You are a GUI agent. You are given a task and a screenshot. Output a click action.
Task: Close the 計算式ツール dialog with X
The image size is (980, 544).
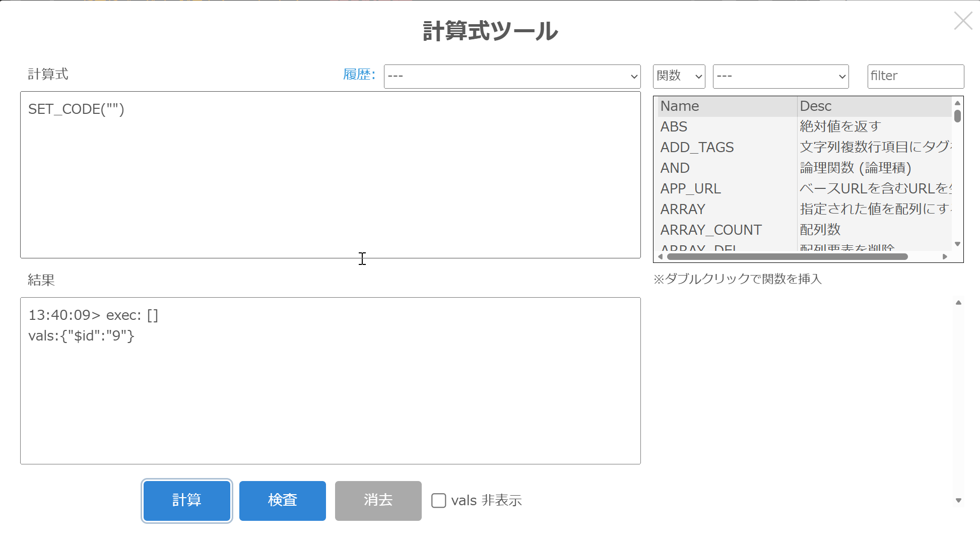coord(963,21)
